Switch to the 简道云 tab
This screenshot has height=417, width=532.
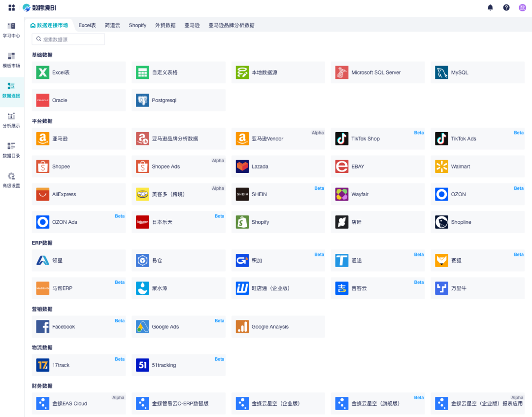point(112,25)
